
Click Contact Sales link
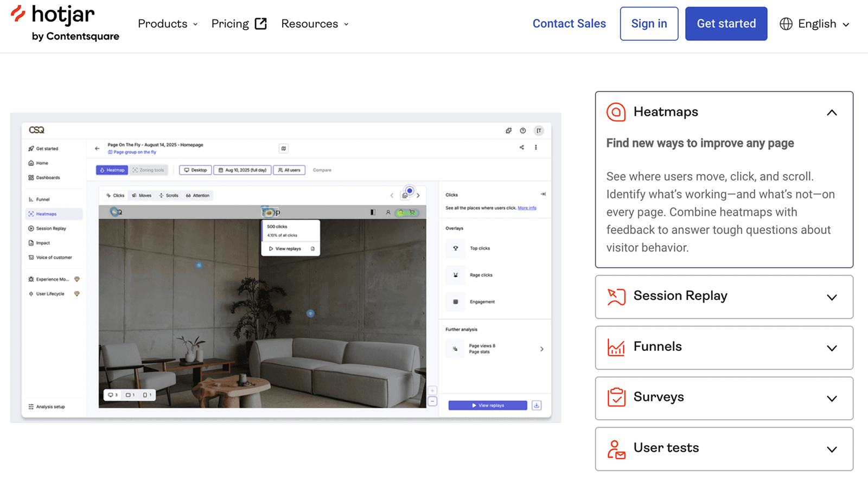pyautogui.click(x=569, y=24)
